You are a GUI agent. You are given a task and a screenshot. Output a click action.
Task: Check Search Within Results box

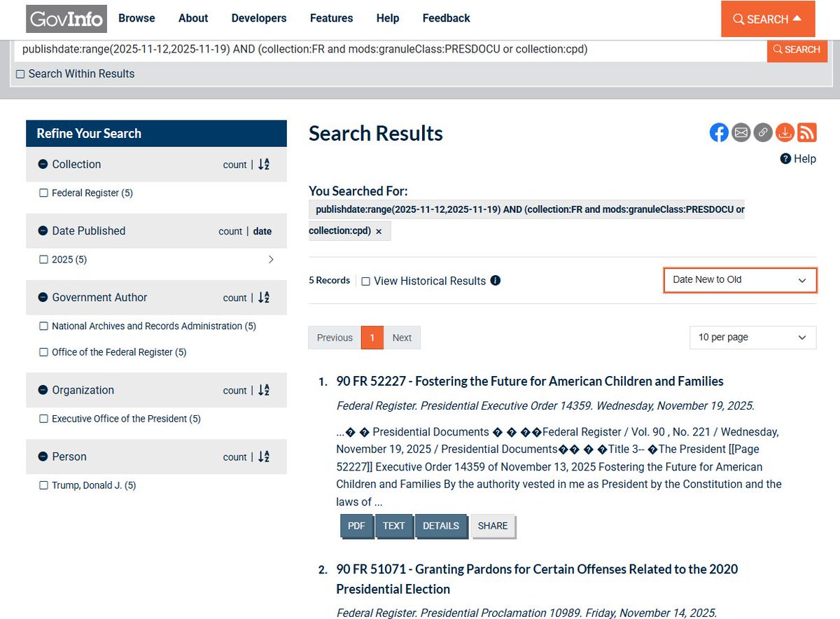click(x=20, y=74)
